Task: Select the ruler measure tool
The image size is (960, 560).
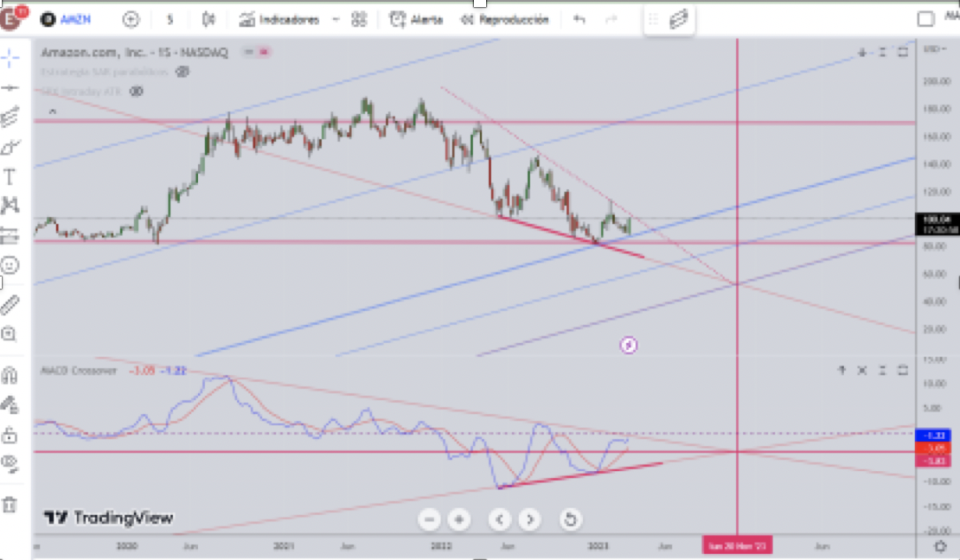Action: [x=10, y=304]
